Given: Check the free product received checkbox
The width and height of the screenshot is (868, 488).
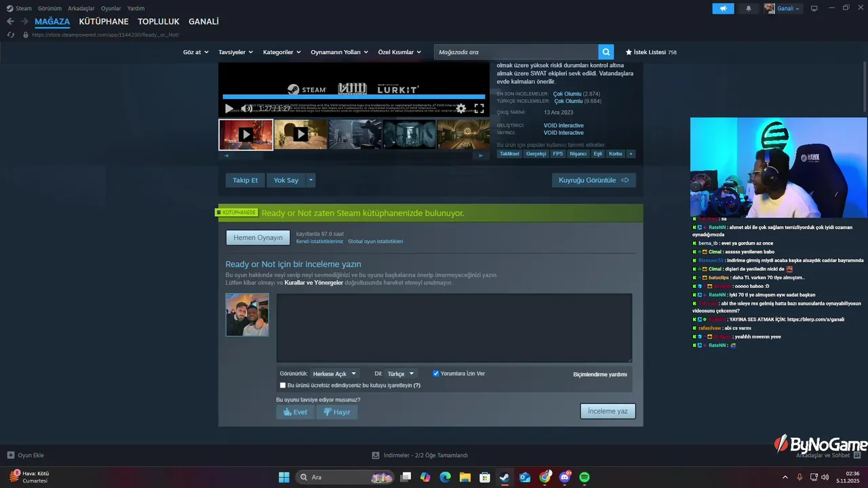Looking at the screenshot, I should point(283,385).
